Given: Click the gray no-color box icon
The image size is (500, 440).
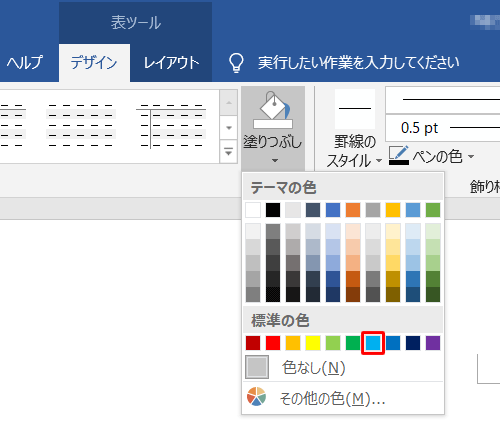Looking at the screenshot, I should point(257,367).
